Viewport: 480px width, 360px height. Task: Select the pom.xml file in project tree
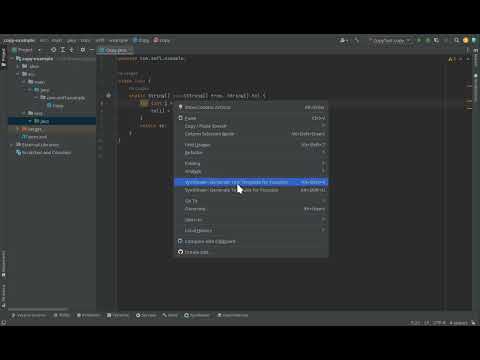(x=34, y=137)
